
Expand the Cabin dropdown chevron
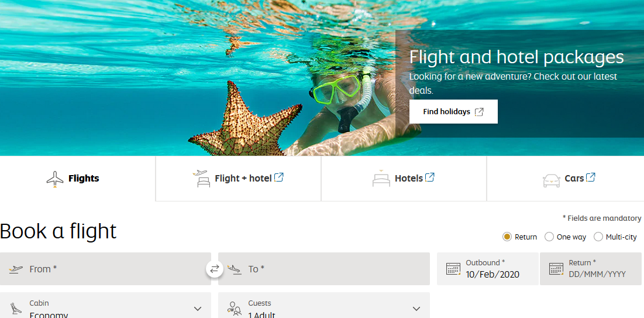point(198,309)
